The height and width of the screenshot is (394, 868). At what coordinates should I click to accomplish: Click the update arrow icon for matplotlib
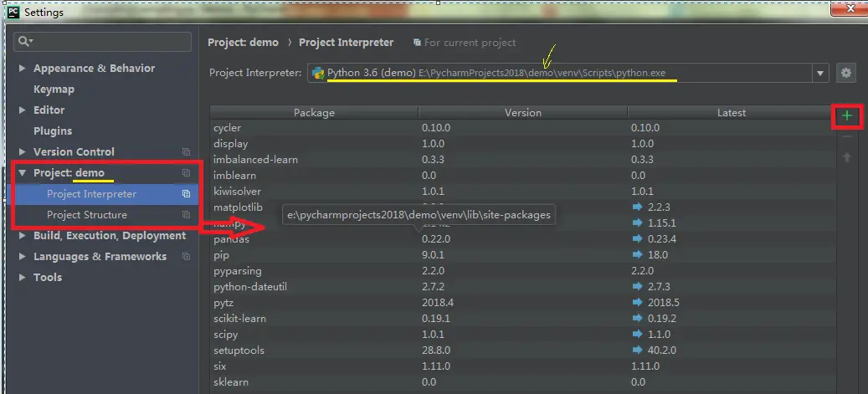[638, 207]
